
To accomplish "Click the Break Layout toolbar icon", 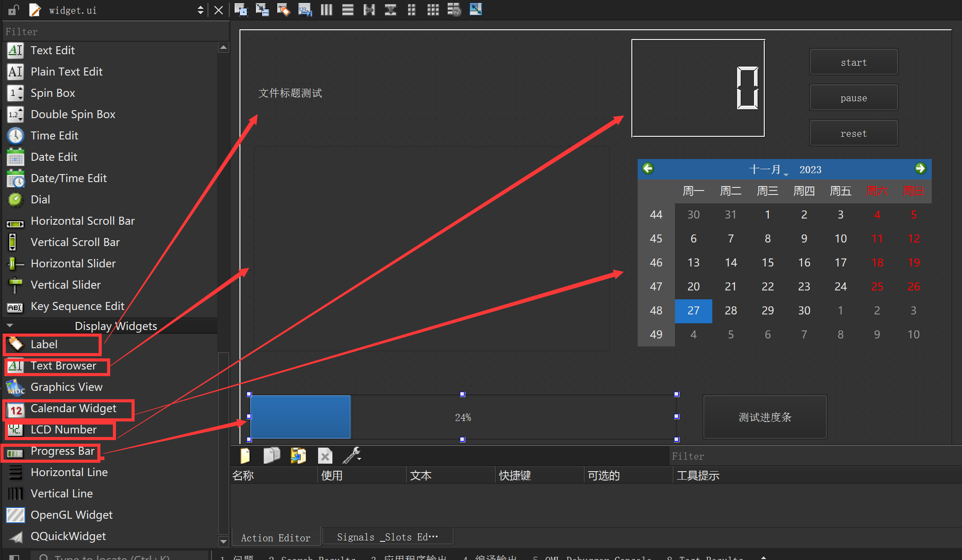I will (x=454, y=9).
